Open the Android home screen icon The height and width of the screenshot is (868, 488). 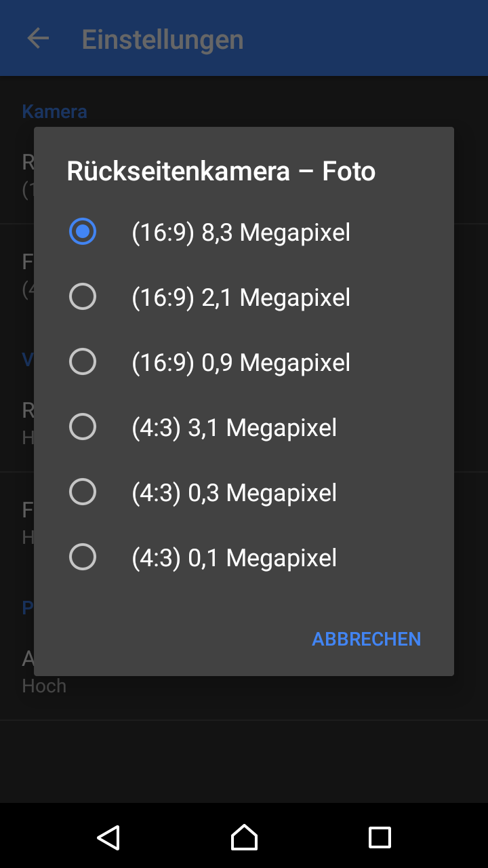(x=244, y=837)
